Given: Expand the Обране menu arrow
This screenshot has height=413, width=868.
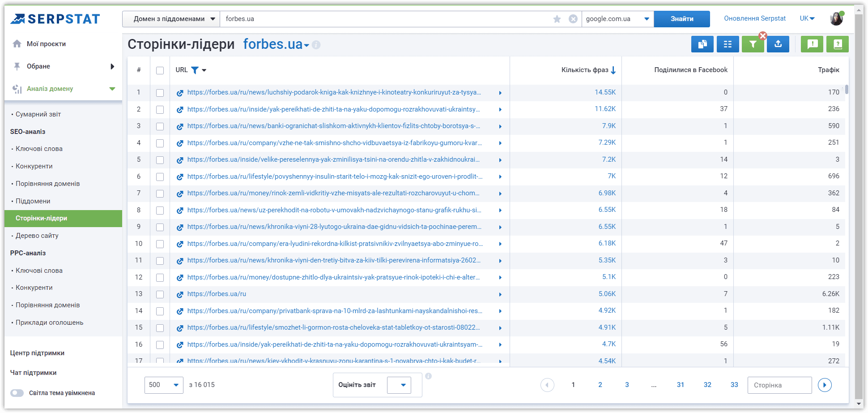Looking at the screenshot, I should [x=112, y=66].
